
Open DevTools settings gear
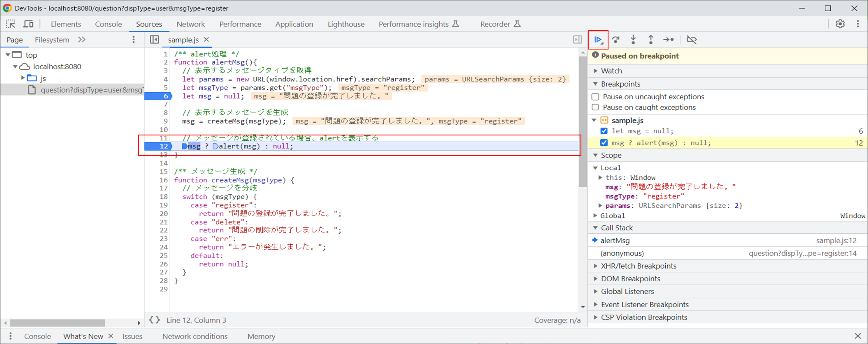840,24
